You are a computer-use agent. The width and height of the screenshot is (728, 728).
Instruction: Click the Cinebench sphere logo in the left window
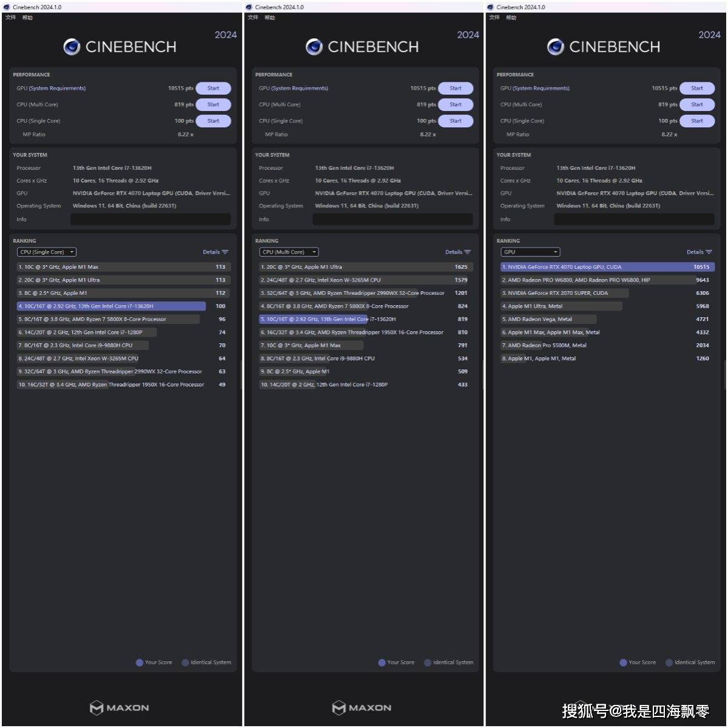point(72,47)
